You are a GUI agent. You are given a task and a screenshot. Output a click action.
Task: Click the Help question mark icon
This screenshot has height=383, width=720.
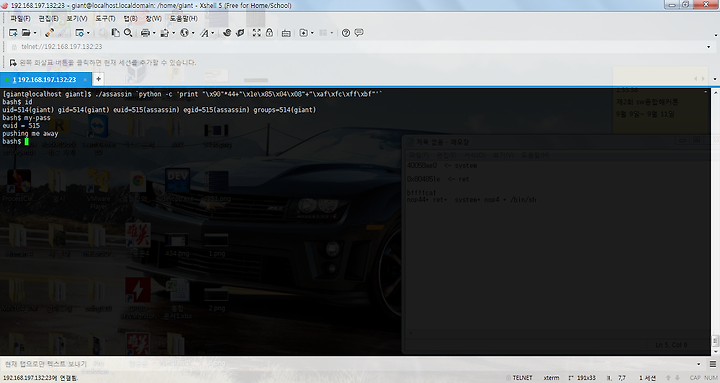(346, 33)
